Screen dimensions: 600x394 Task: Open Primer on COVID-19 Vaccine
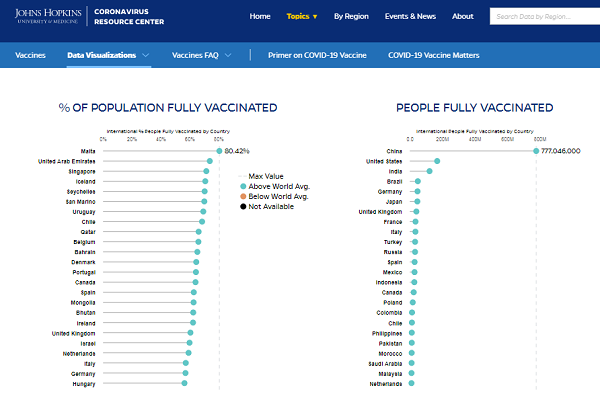(317, 55)
